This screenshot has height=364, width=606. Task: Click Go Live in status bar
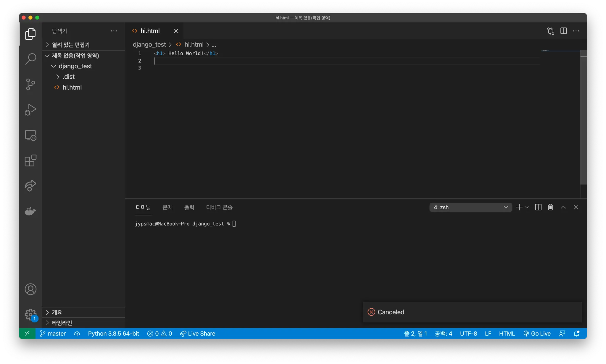(x=537, y=334)
